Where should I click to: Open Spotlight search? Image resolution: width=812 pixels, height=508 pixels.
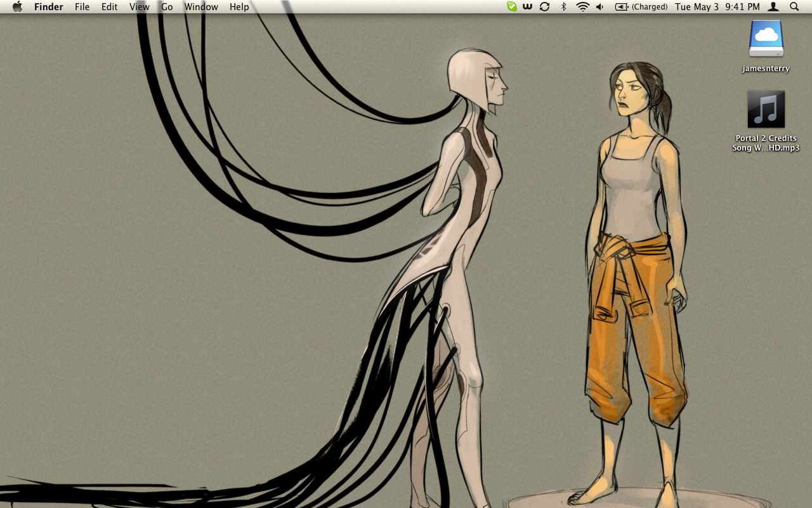coord(794,7)
